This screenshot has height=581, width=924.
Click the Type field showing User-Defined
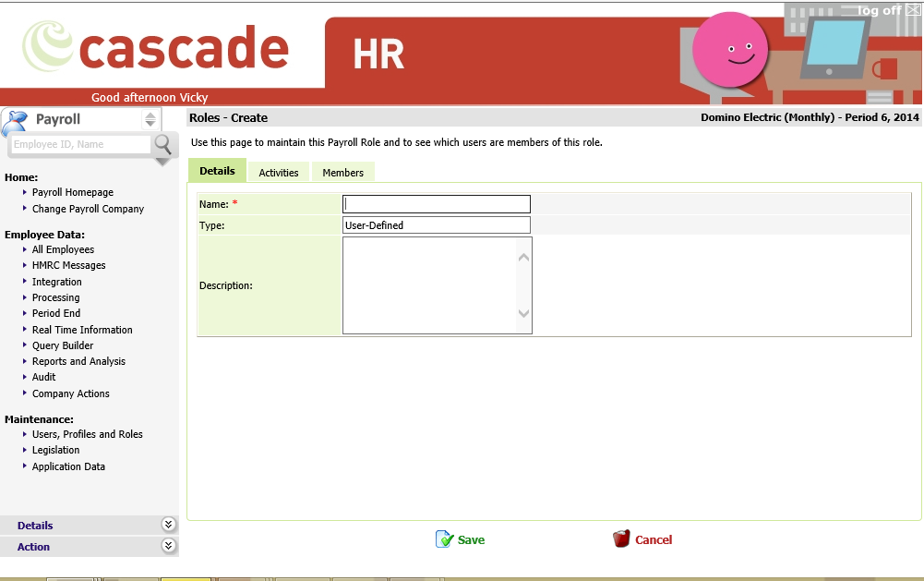click(437, 224)
